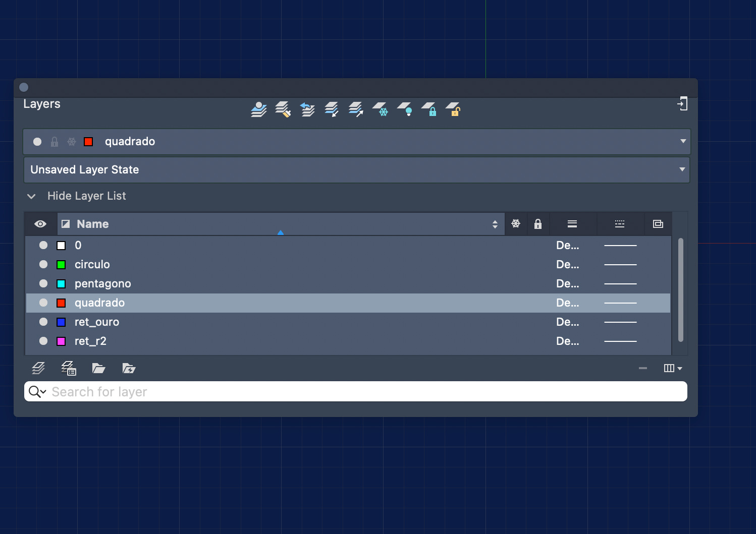Toggle visibility dot of pentagono layer

(43, 283)
